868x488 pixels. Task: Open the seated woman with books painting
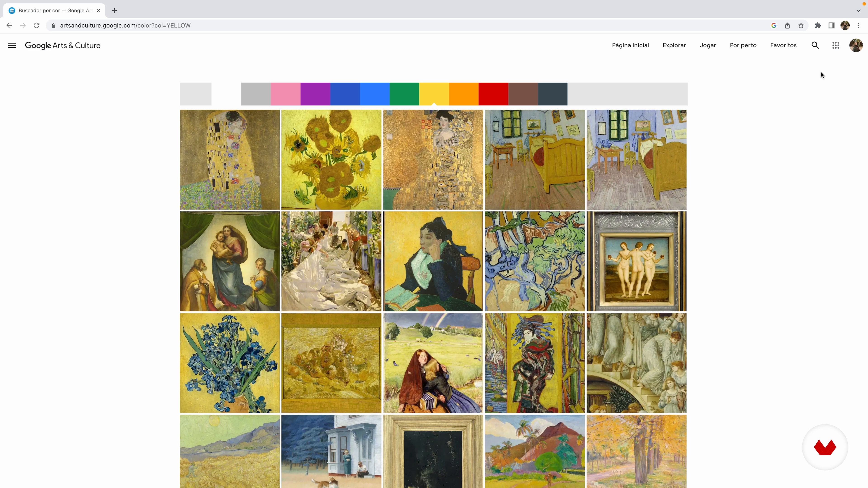click(433, 261)
